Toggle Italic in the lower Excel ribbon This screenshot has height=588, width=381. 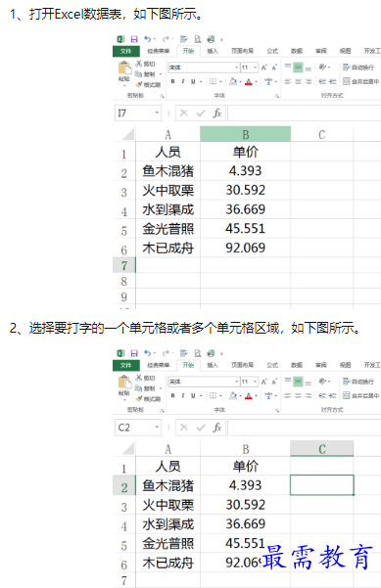[x=183, y=395]
